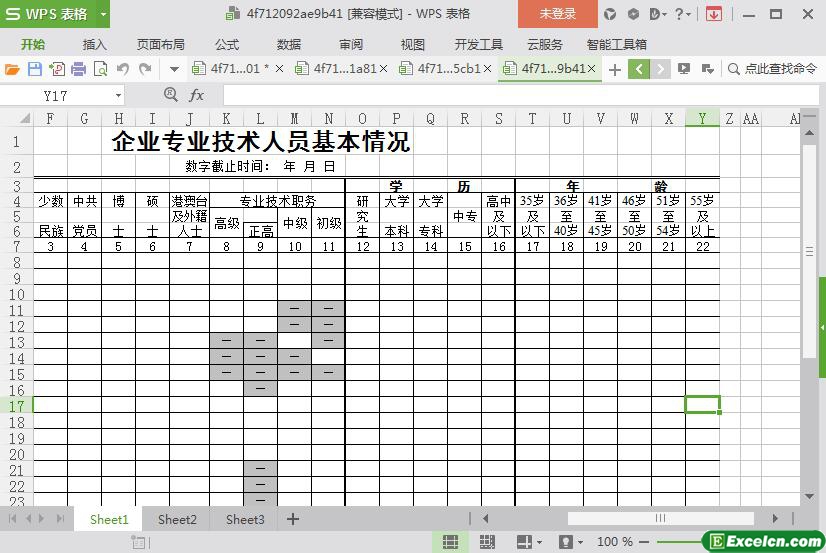The width and height of the screenshot is (826, 553).
Task: Click the Undo arrow icon
Action: pyautogui.click(x=123, y=69)
